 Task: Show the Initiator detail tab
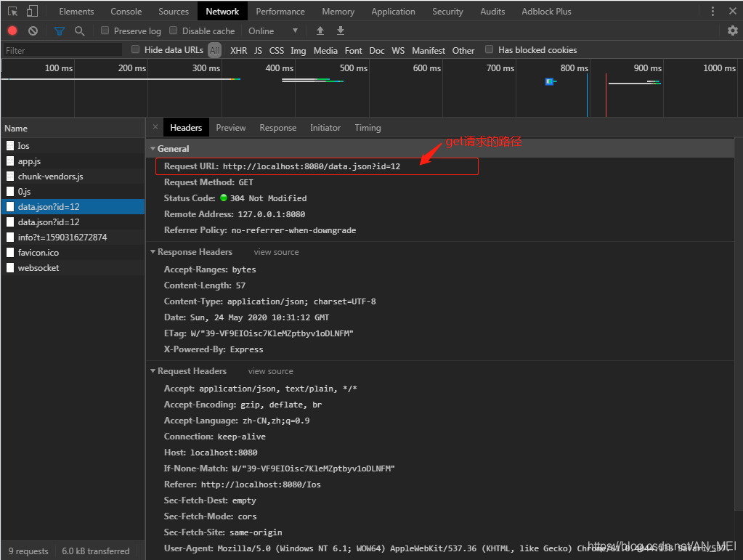click(x=325, y=127)
